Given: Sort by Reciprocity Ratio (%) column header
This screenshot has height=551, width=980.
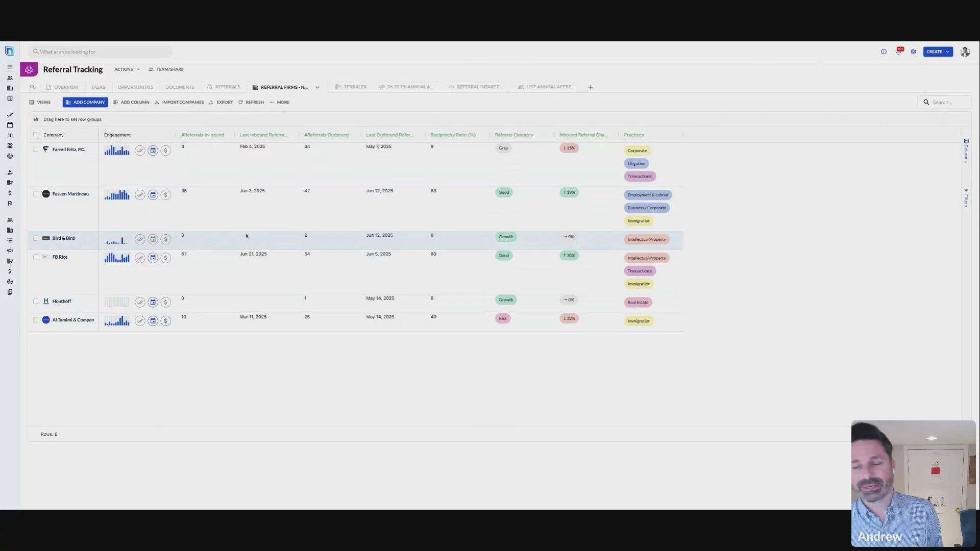Looking at the screenshot, I should coord(453,135).
